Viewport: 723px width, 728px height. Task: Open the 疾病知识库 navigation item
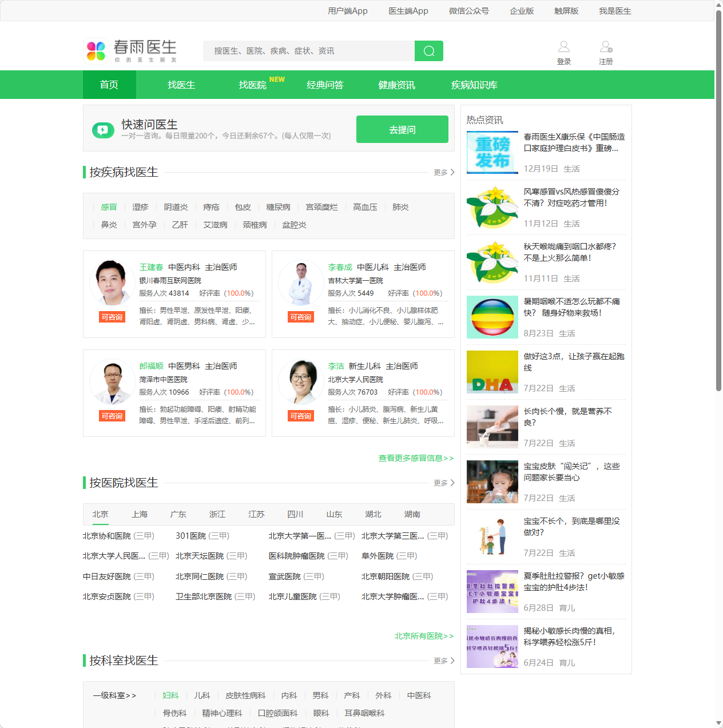pos(474,85)
